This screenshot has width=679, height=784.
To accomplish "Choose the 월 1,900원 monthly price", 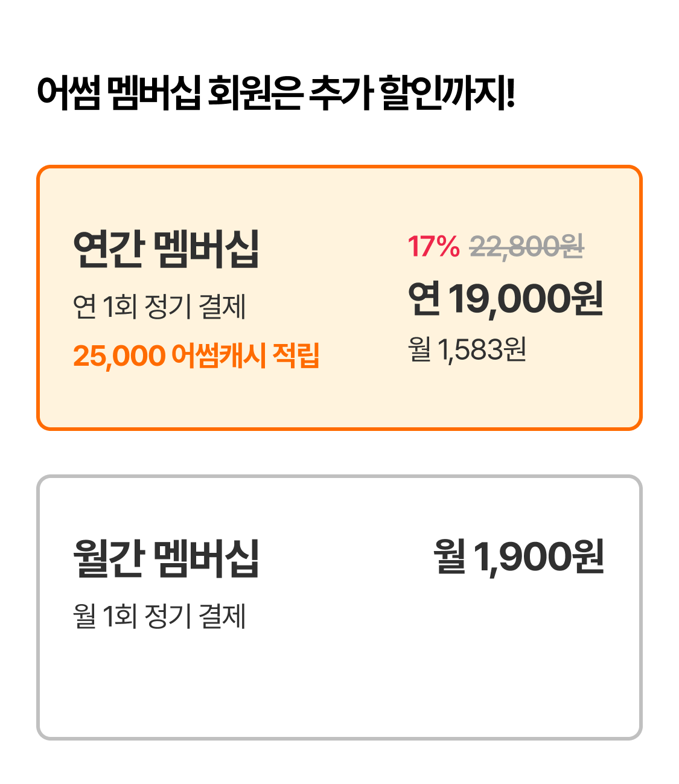I will pyautogui.click(x=518, y=556).
